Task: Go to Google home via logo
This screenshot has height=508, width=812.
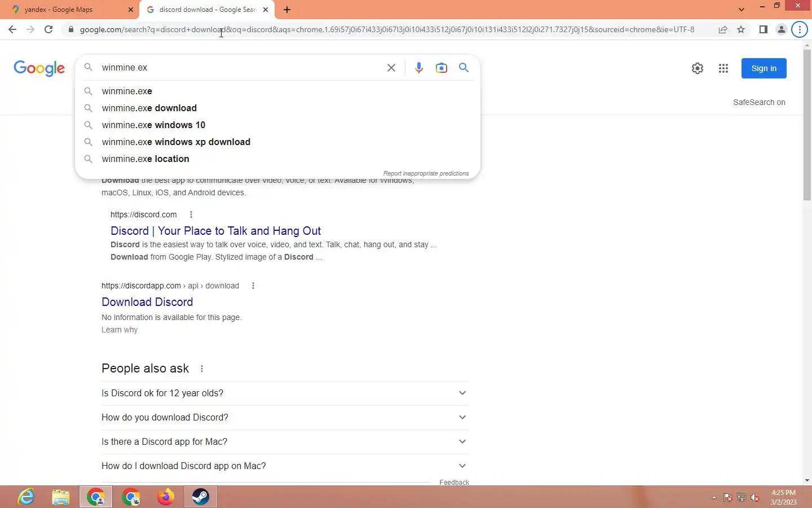Action: tap(39, 68)
